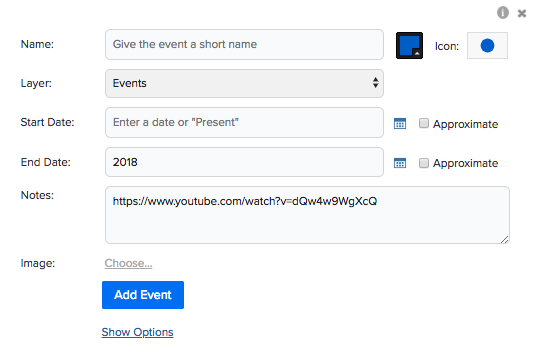This screenshot has height=360, width=538.
Task: Click the small arrow on color swatch corner
Action: coord(417,53)
